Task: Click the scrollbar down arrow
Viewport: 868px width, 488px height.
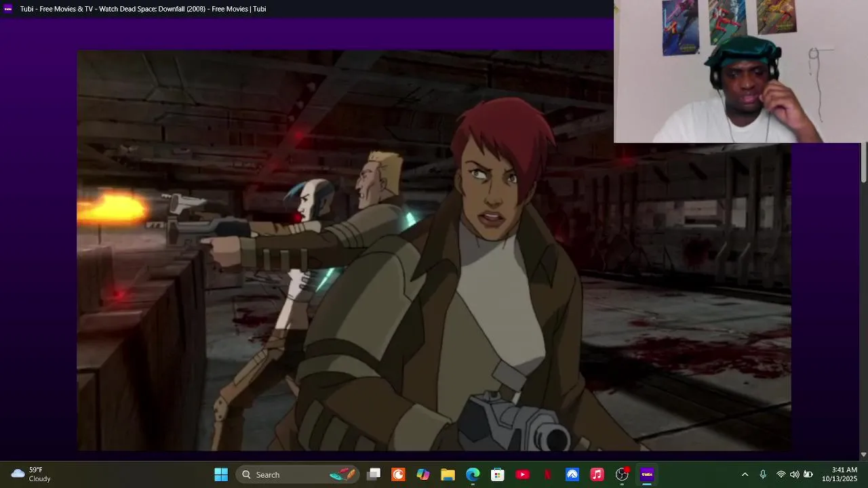Action: pos(863,455)
